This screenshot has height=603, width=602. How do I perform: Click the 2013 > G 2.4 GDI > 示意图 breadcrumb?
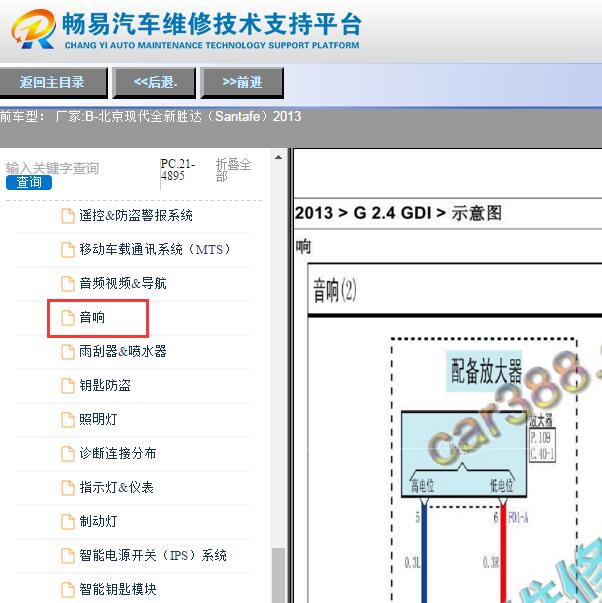(398, 213)
